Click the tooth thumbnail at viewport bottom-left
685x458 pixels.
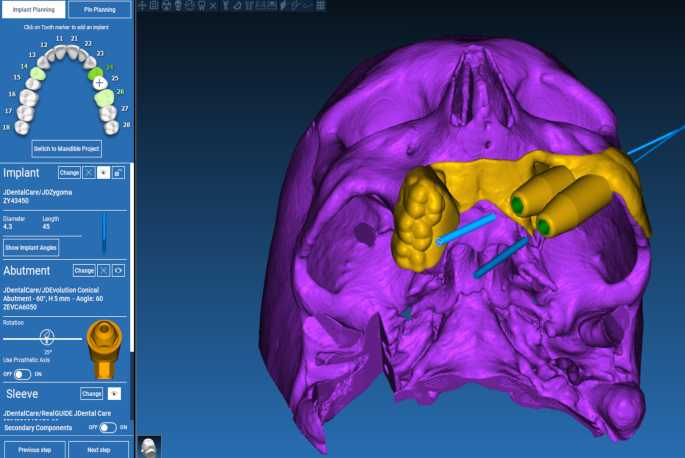coord(149,447)
